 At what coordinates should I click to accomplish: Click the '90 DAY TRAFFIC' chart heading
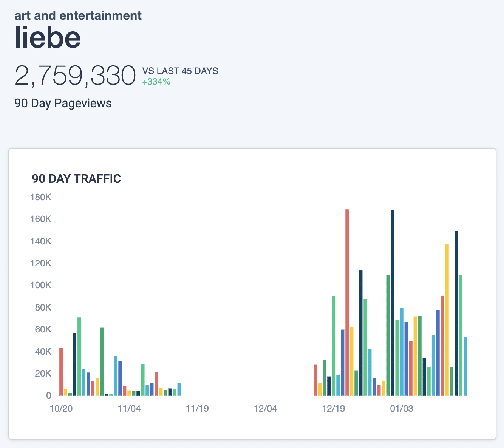76,179
